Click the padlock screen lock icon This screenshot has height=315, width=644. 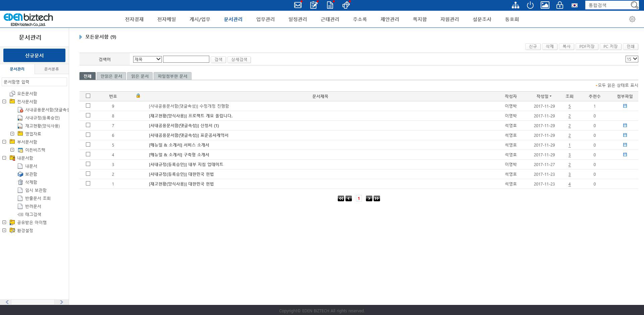click(x=560, y=5)
